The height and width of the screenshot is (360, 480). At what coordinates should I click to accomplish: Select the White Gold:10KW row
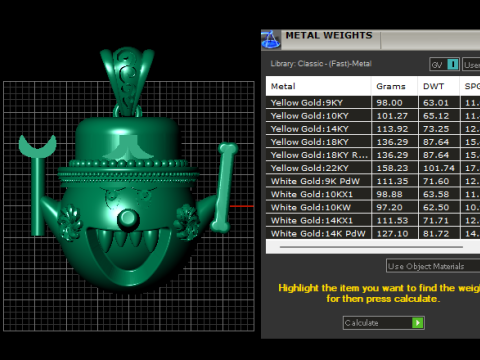click(x=373, y=207)
